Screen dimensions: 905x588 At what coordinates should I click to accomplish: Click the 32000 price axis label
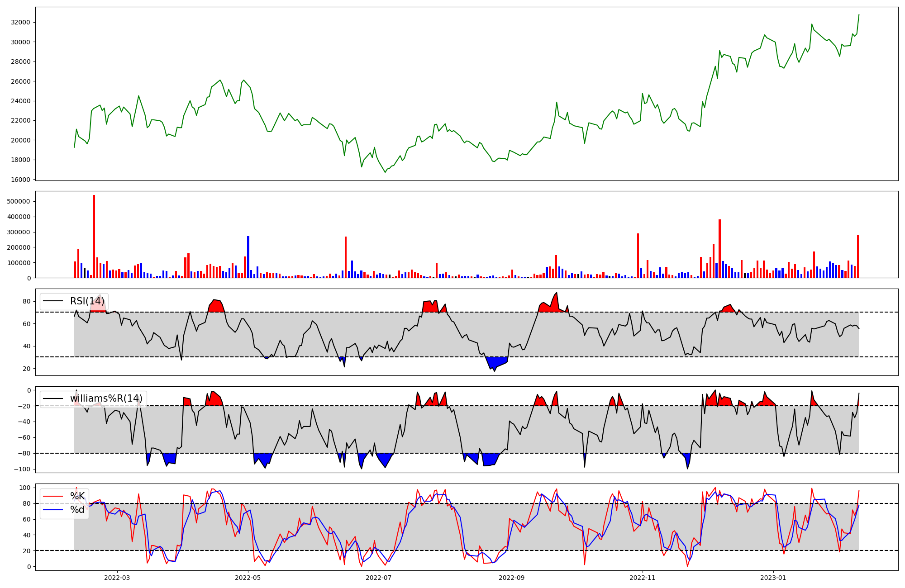click(x=20, y=23)
